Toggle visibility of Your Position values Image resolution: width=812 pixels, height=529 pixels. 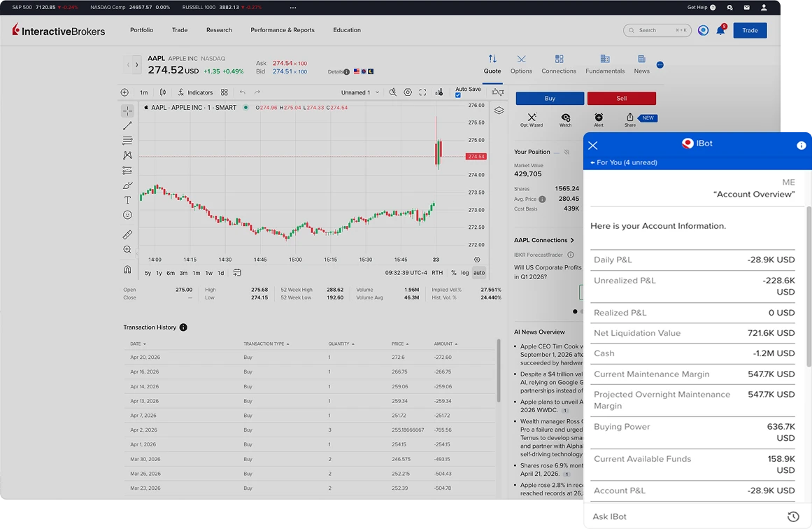pos(567,153)
